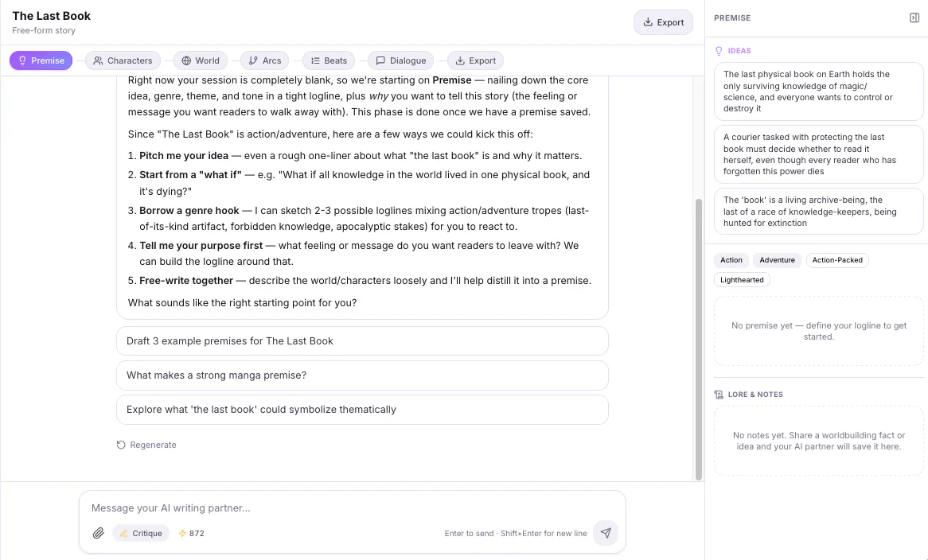This screenshot has width=928, height=560.
Task: Go to the Arcs tab
Action: 264,60
